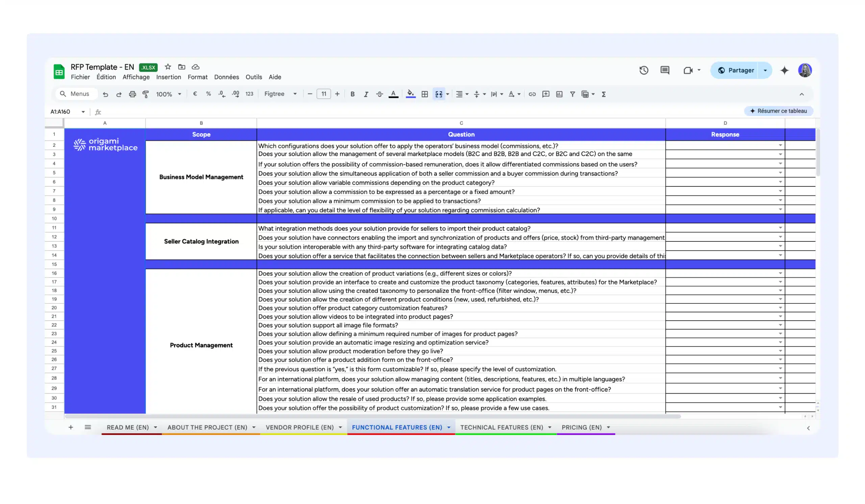Image resolution: width=865 pixels, height=504 pixels.
Task: Toggle italic formatting
Action: pyautogui.click(x=366, y=94)
